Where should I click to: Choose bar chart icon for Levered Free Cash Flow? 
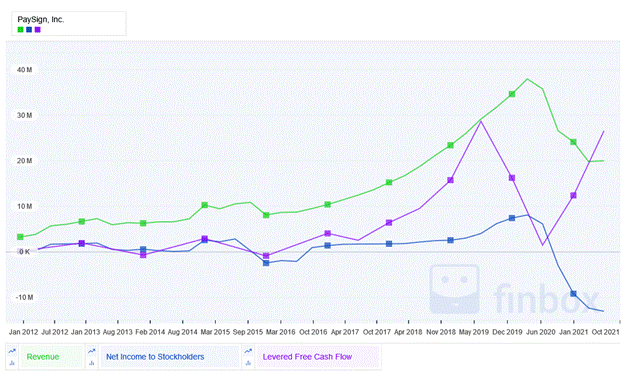tap(248, 362)
